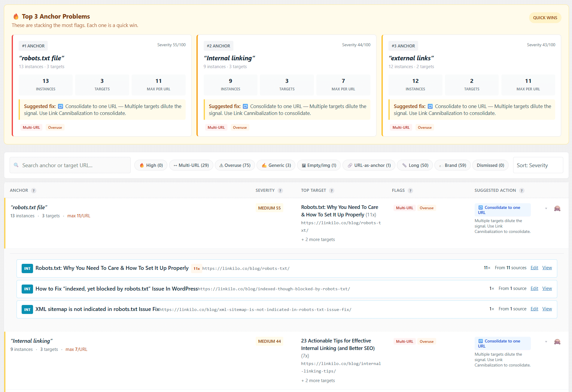Filter anchors by High (0) chip
Screen dimensions: 572x392
pos(151,165)
